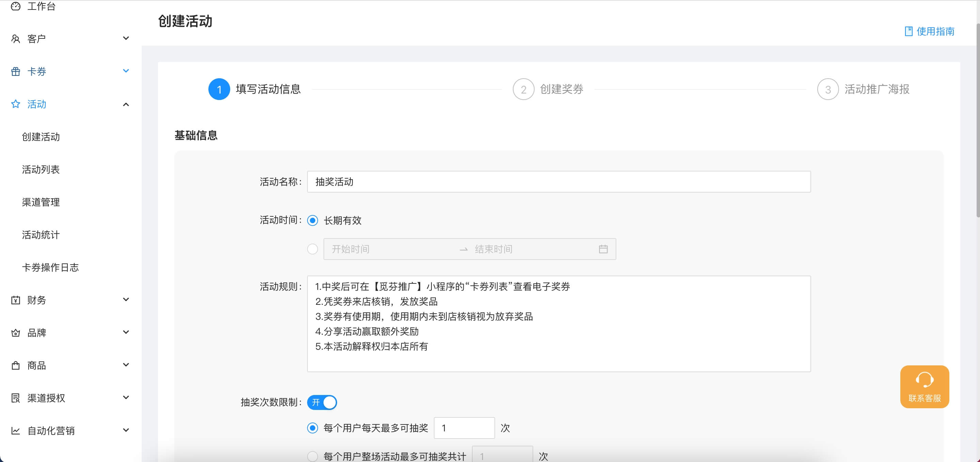980x462 pixels.
Task: Select the 商品 product sidebar icon
Action: (x=15, y=365)
